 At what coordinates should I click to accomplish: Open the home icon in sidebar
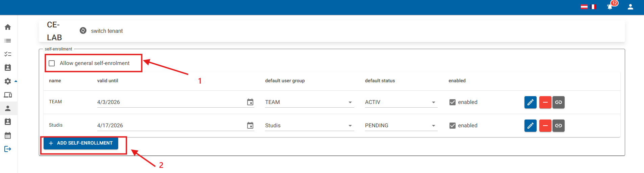8,27
